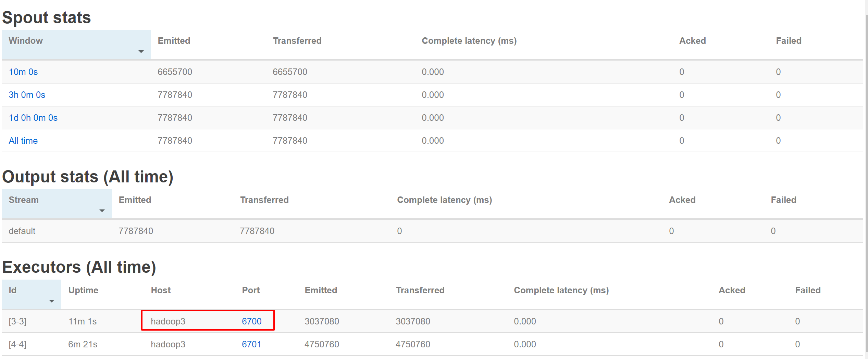Image resolution: width=868 pixels, height=359 pixels.
Task: Open port 6701 worker log link
Action: (251, 344)
